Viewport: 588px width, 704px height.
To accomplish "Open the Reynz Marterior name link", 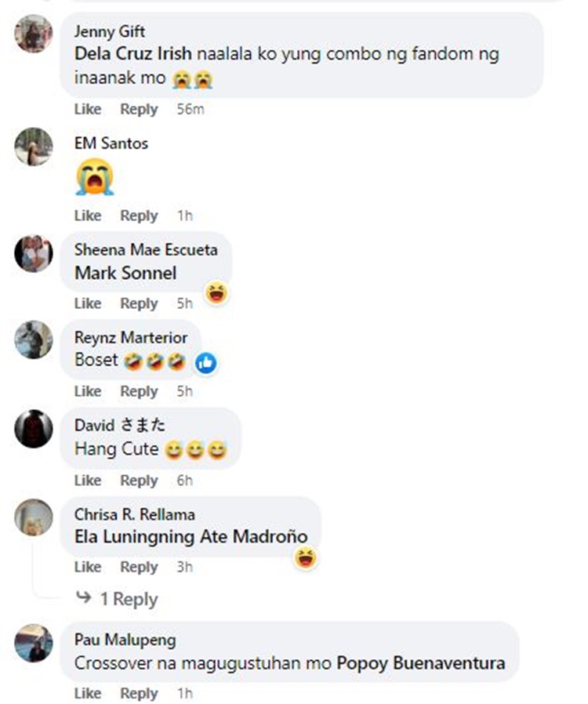I will tap(131, 338).
